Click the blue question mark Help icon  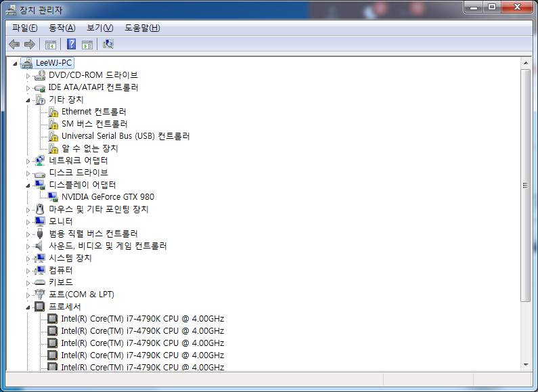(70, 45)
